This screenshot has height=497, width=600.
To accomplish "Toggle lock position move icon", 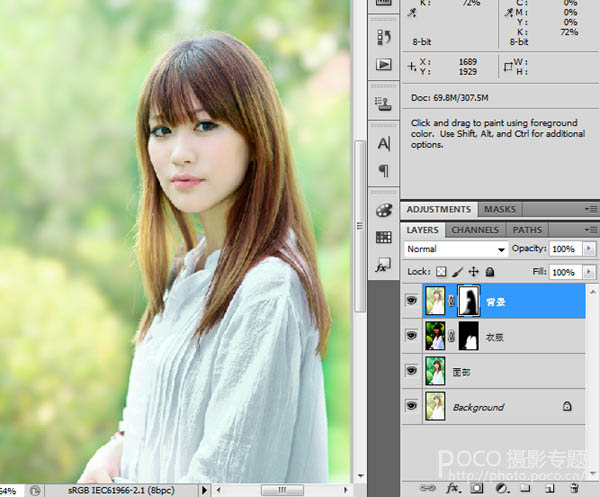I will [x=474, y=272].
